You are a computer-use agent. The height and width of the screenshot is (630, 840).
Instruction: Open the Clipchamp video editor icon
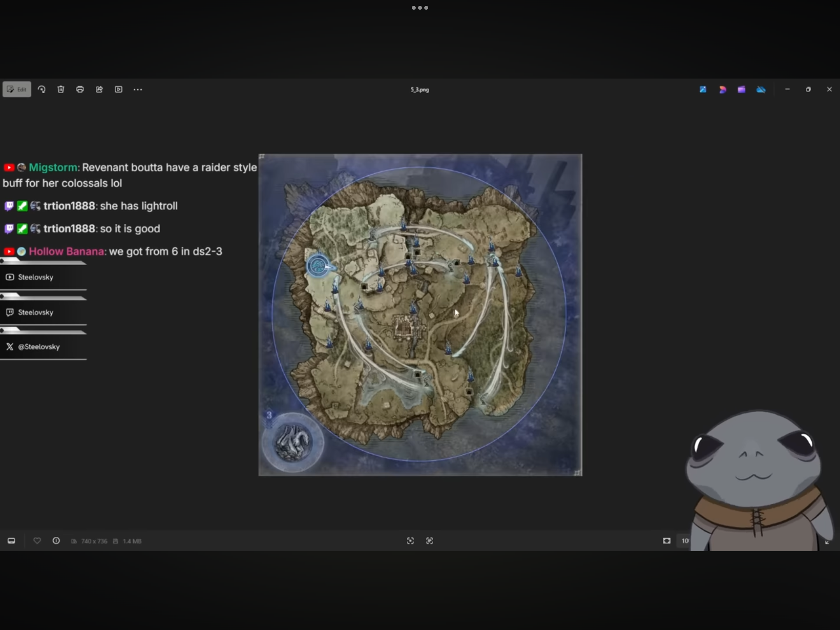(742, 89)
